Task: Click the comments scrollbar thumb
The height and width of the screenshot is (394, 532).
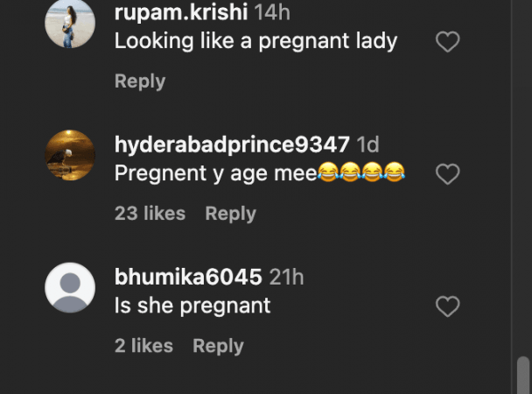Action: pyautogui.click(x=523, y=375)
